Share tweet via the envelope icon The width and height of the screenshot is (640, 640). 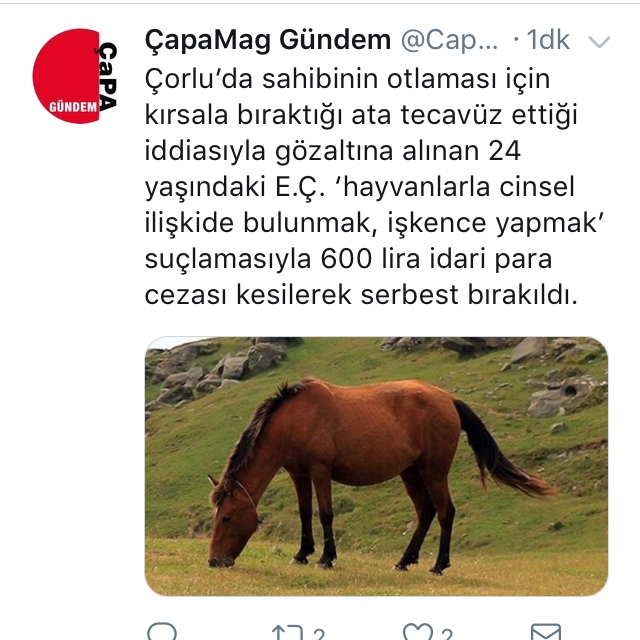tap(546, 632)
